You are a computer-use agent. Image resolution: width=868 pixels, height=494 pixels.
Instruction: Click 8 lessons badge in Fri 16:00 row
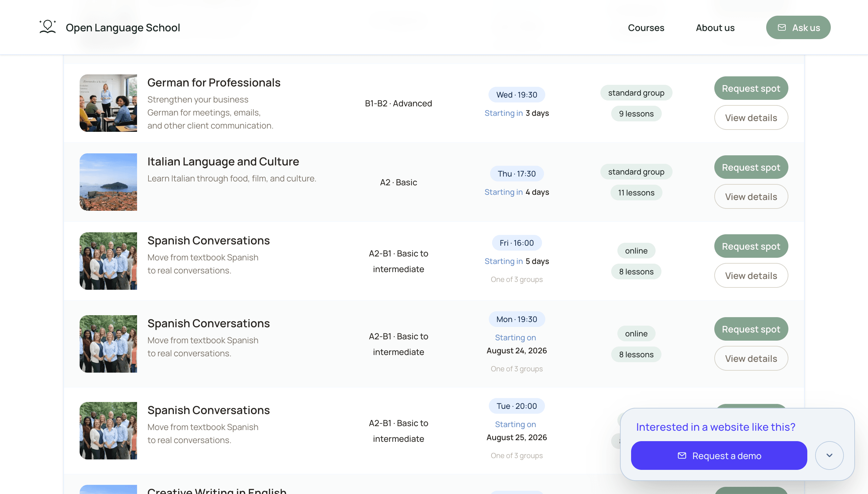pos(636,271)
